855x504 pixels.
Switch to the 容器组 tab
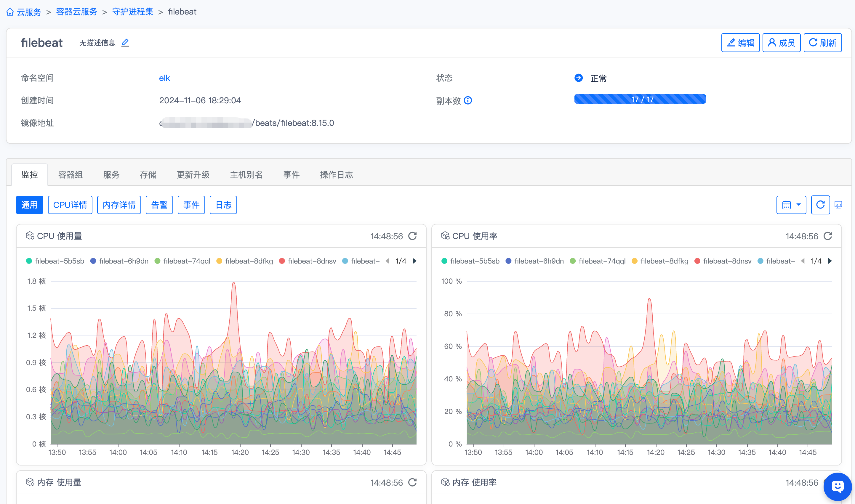pyautogui.click(x=70, y=175)
